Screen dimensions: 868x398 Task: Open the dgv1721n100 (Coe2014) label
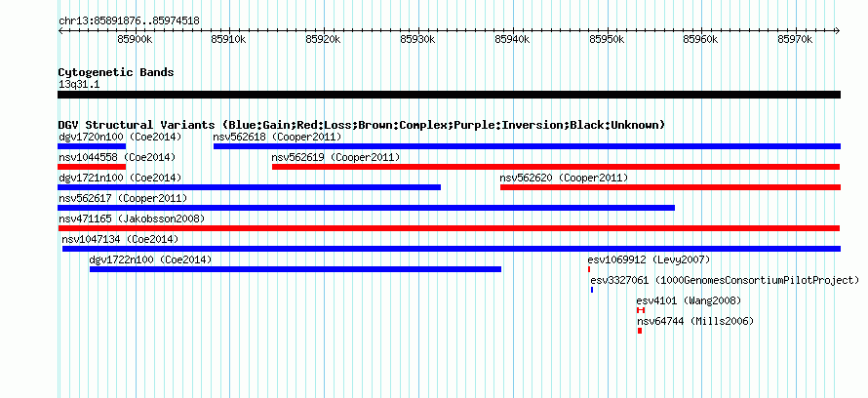[120, 178]
